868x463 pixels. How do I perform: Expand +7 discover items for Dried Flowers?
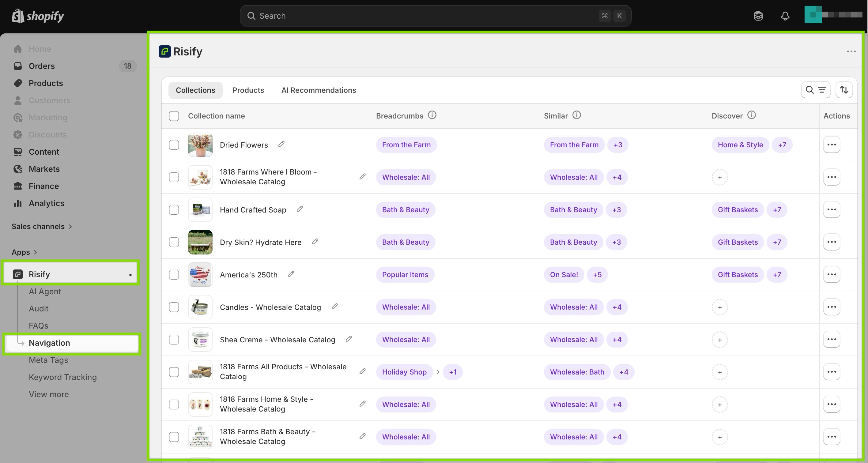[782, 145]
